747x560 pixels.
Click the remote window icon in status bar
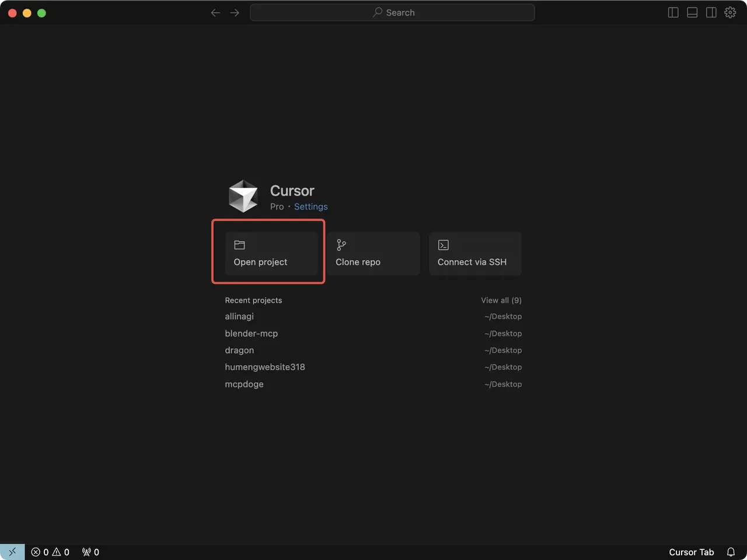[12, 552]
